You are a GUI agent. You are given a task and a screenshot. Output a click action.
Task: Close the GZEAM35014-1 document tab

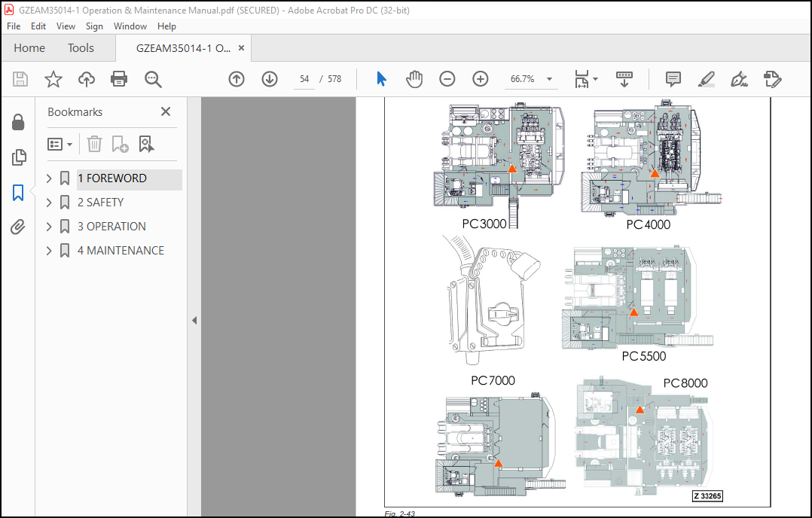click(x=241, y=48)
